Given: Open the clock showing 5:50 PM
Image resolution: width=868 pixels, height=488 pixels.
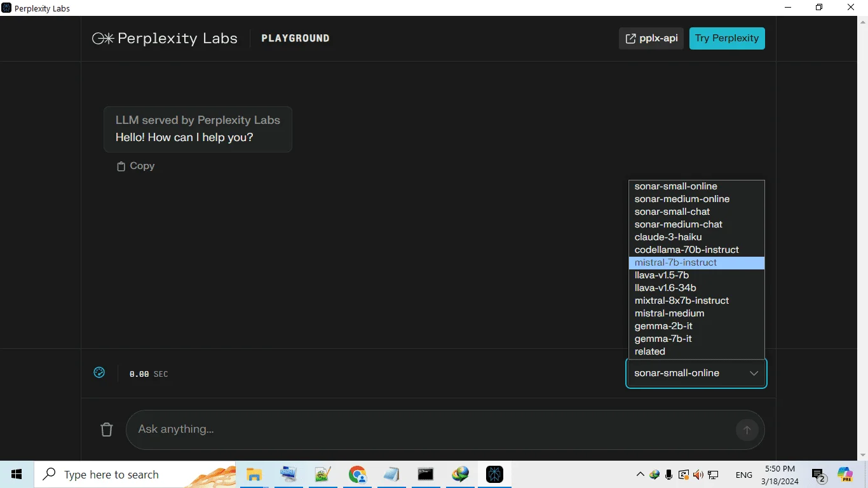Looking at the screenshot, I should click(x=780, y=475).
